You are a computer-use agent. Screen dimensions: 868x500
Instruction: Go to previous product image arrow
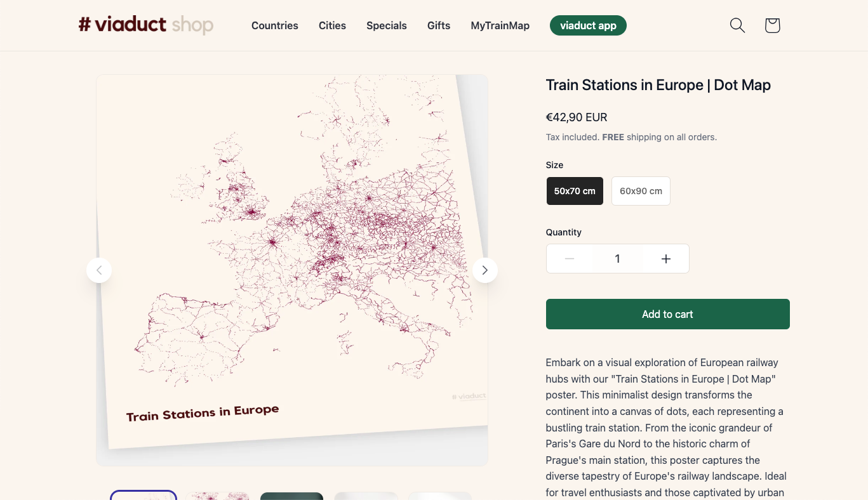coord(99,270)
